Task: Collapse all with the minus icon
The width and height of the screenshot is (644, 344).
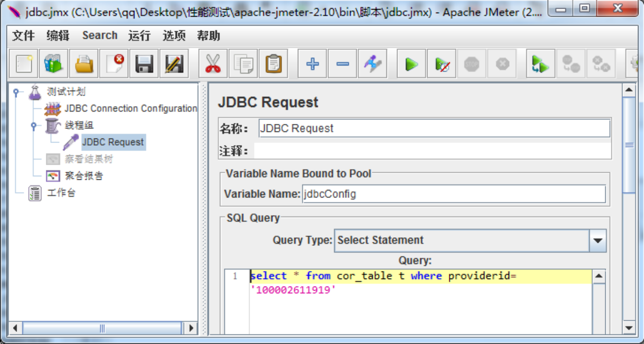Action: pos(343,64)
